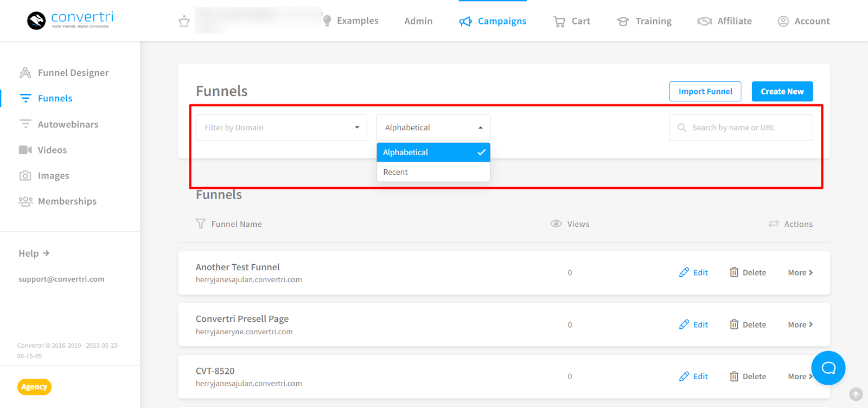Click the Another Test Funnel name
This screenshot has height=408, width=868.
238,267
